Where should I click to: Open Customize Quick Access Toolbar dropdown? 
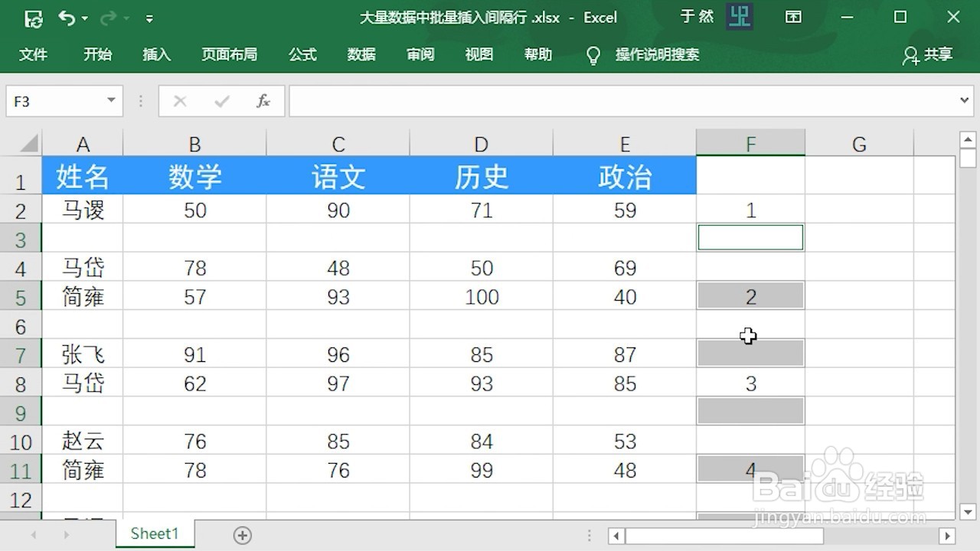[x=149, y=18]
